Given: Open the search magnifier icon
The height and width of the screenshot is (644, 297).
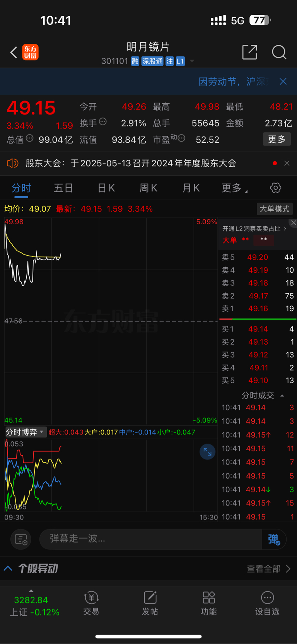Looking at the screenshot, I should coord(279,52).
